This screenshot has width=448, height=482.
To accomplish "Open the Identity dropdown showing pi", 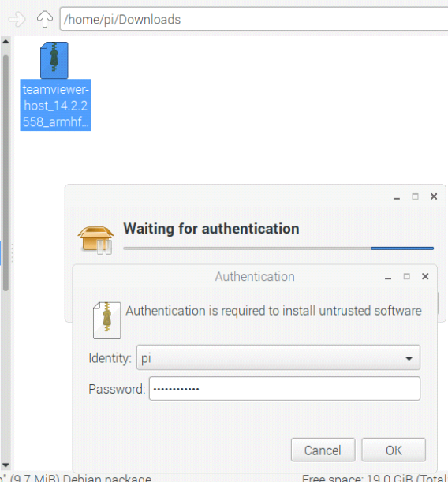I will pos(278,357).
